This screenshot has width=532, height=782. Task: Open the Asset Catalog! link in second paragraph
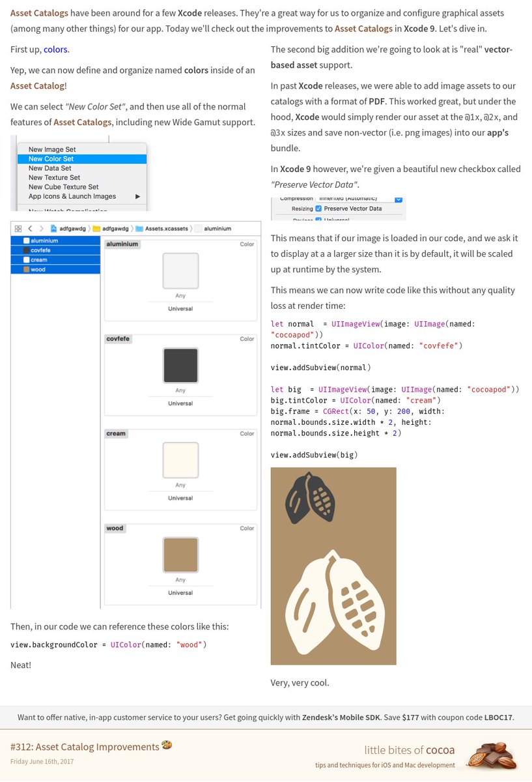coord(38,85)
